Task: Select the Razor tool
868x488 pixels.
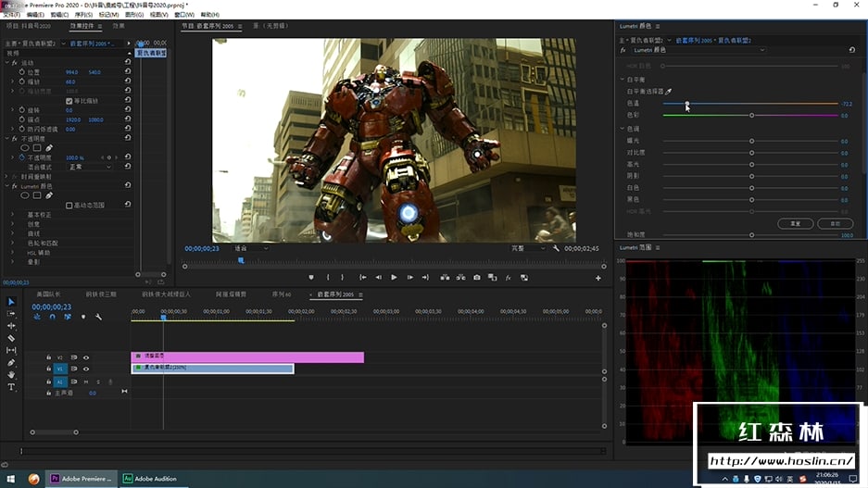Action: [x=11, y=338]
